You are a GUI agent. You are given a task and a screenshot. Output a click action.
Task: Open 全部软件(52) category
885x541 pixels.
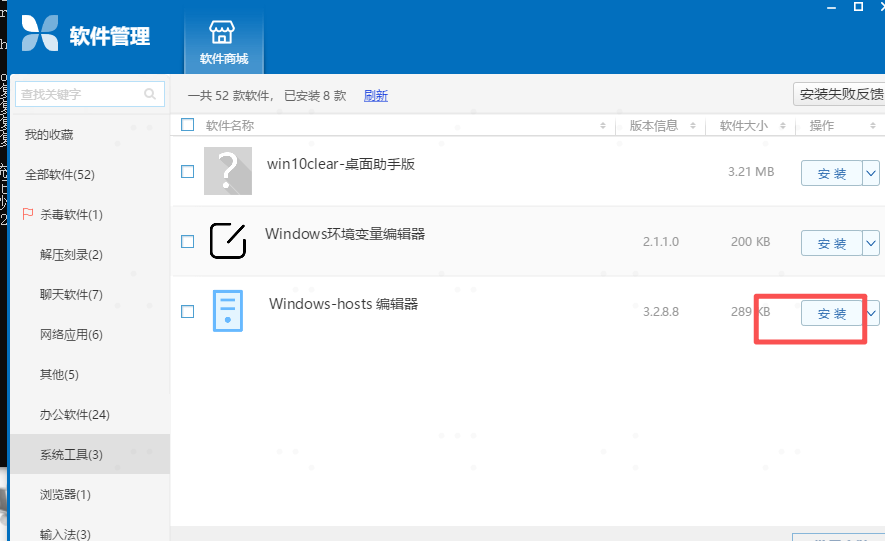point(60,174)
